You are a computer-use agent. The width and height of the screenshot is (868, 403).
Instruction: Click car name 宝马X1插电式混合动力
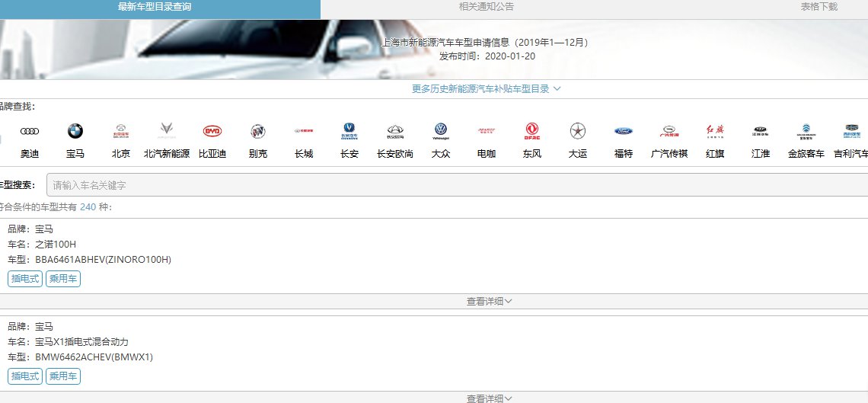[x=82, y=342]
